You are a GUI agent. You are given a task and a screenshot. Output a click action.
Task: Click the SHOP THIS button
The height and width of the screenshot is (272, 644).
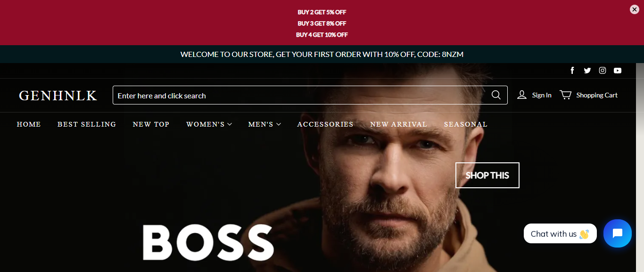[x=487, y=175]
